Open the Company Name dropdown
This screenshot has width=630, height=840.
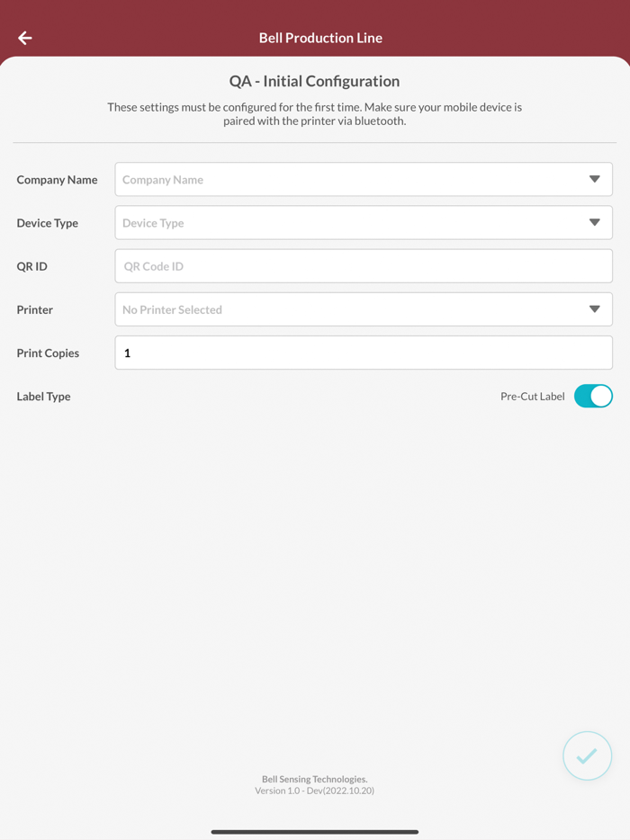[363, 179]
